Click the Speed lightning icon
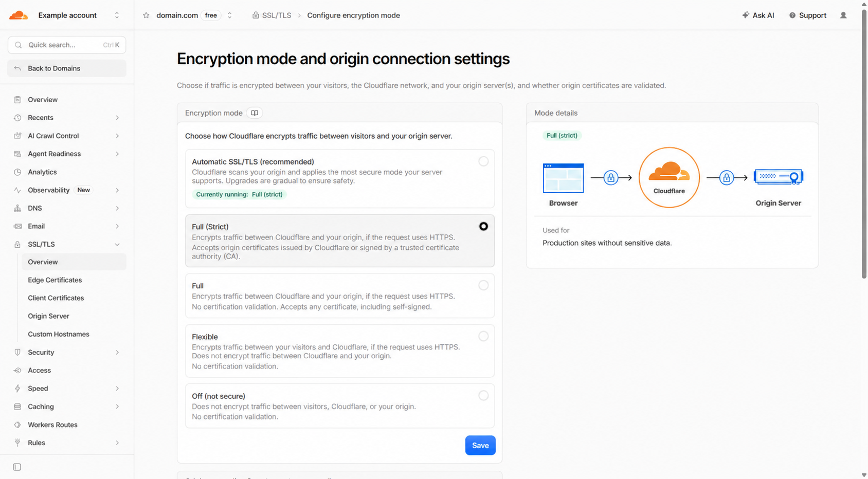 click(17, 389)
